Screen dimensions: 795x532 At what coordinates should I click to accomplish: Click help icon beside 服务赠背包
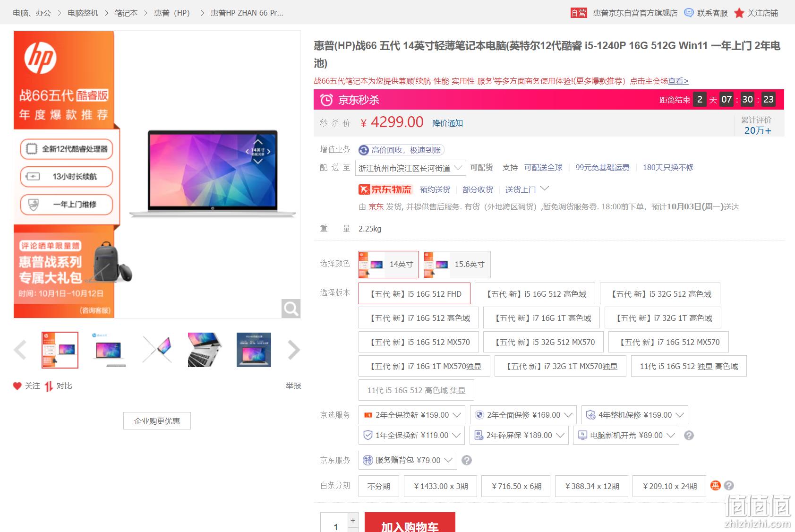click(x=467, y=460)
